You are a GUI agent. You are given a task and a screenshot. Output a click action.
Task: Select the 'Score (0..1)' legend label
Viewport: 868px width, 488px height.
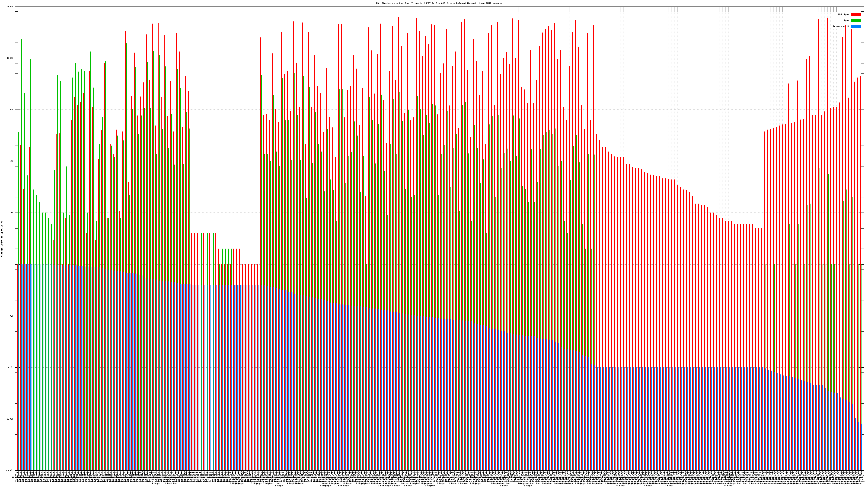point(841,26)
